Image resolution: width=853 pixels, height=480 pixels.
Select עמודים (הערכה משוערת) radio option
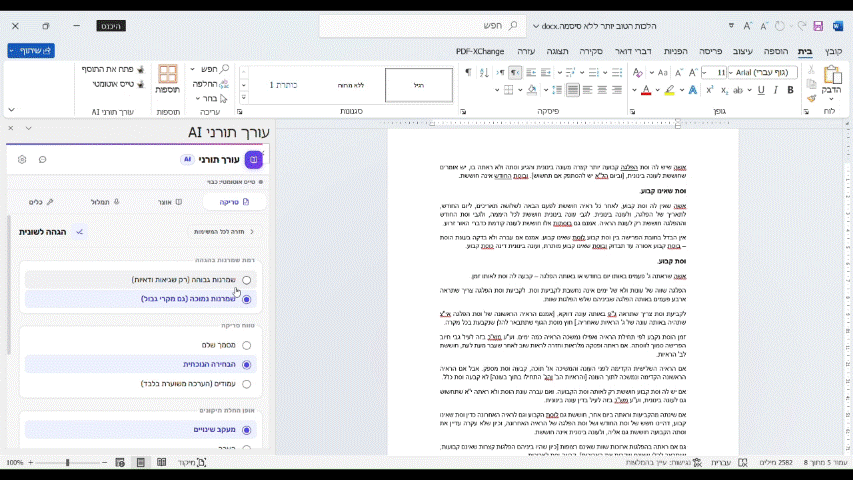246,384
